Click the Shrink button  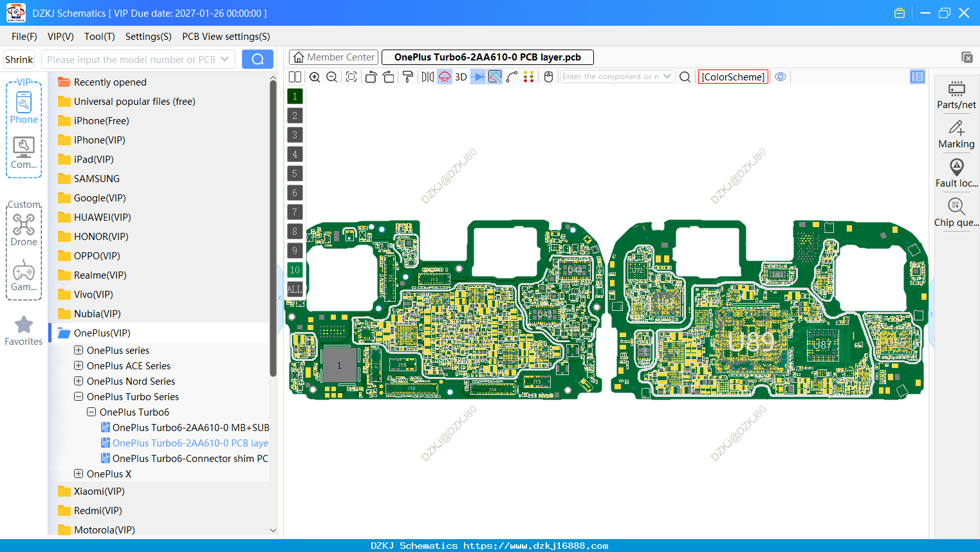[19, 59]
